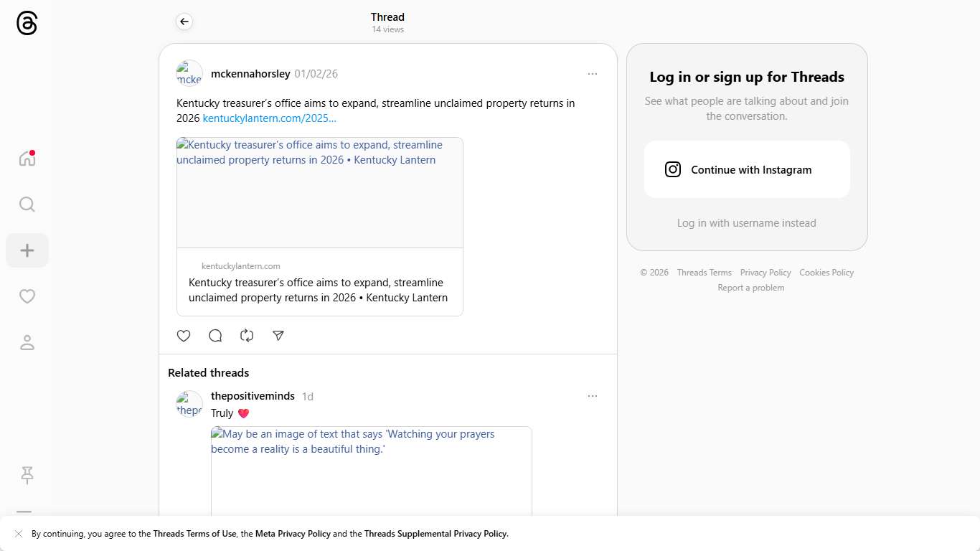980x551 pixels.
Task: Open the Cookies Policy footer link
Action: coord(826,273)
